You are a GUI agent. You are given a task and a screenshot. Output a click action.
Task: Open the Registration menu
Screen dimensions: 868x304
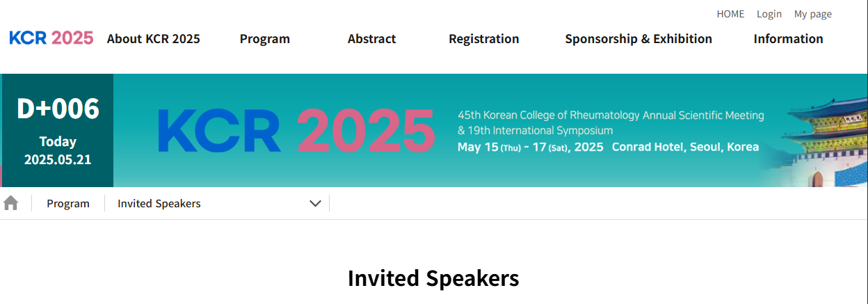coord(484,39)
